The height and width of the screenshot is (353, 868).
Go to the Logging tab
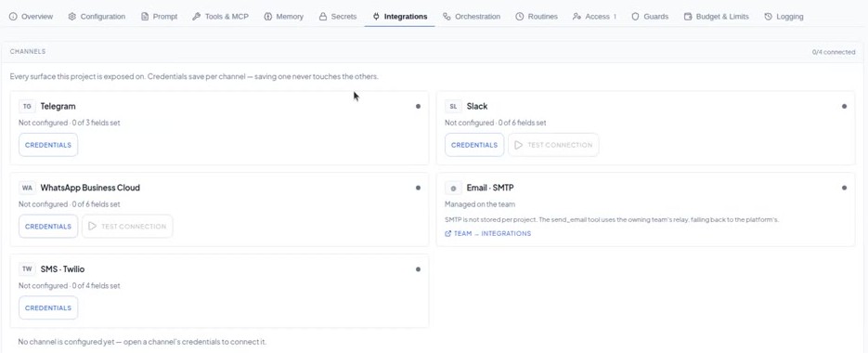[x=784, y=17]
